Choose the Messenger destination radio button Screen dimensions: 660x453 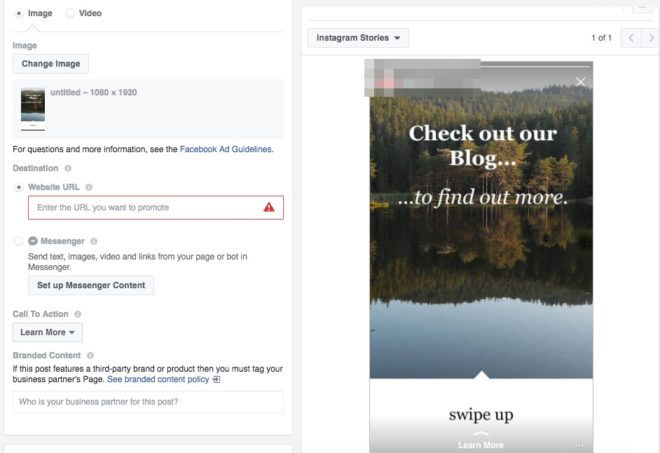[19, 241]
